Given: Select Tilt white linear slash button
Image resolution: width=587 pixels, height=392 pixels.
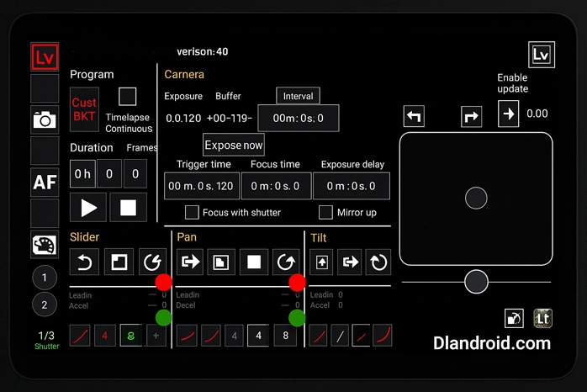Looking at the screenshot, I should 340,336.
